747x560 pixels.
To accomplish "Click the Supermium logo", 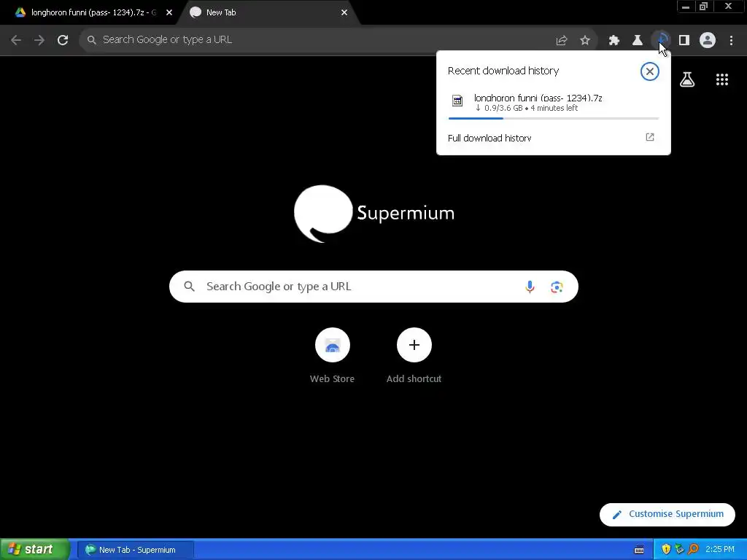I will pos(374,214).
